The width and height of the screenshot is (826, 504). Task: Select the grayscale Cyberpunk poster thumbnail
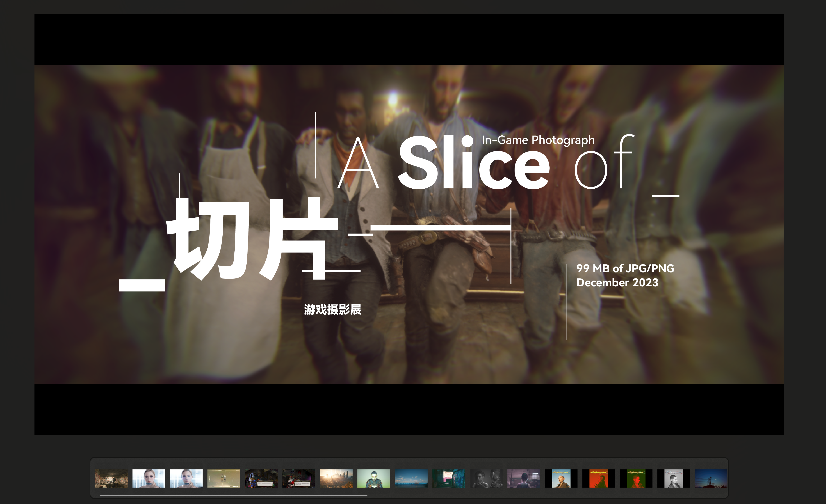[673, 478]
